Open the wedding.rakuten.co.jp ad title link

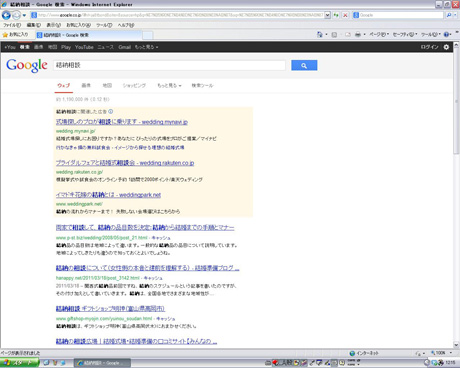click(x=125, y=163)
